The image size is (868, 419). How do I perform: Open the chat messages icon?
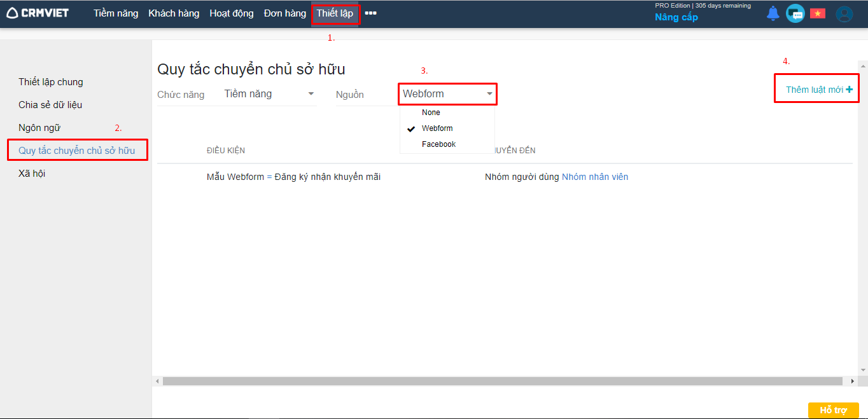(x=795, y=13)
